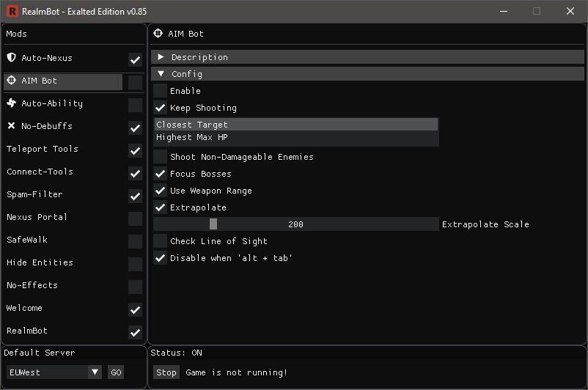Enable the SafeWalk checkbox
Image resolution: width=588 pixels, height=390 pixels.
[135, 241]
